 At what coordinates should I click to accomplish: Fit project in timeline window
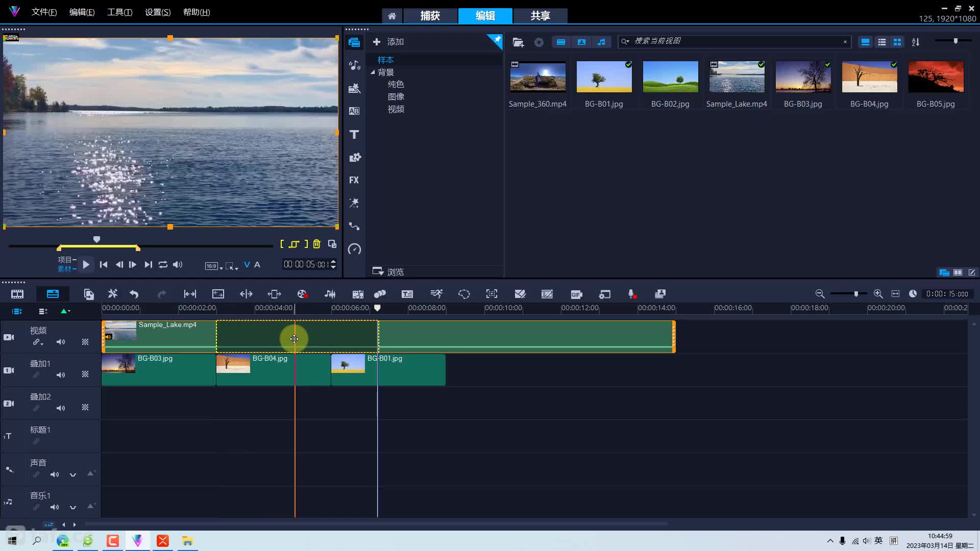[895, 294]
